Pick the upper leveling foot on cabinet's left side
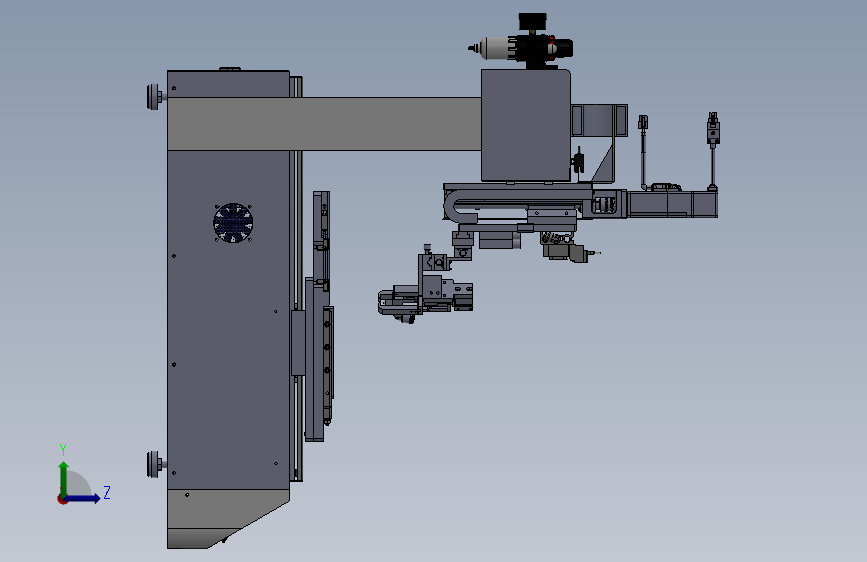 [155, 97]
